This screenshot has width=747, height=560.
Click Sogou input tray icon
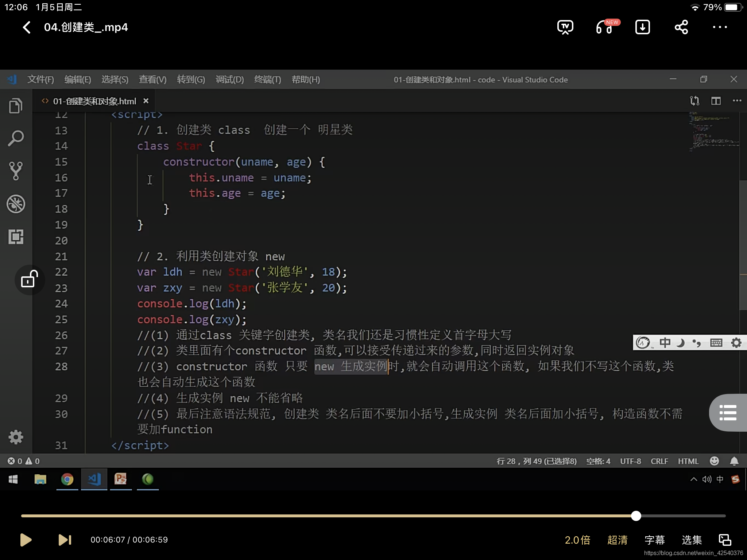735,479
